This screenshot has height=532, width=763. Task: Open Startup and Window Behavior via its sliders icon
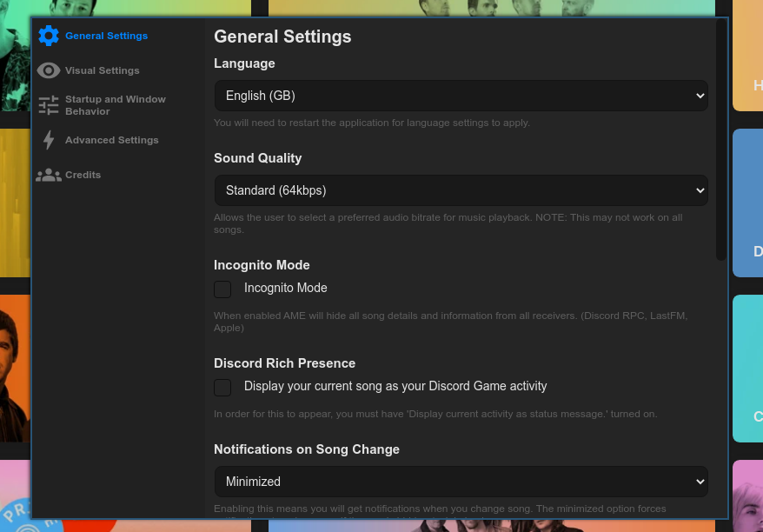coord(49,104)
